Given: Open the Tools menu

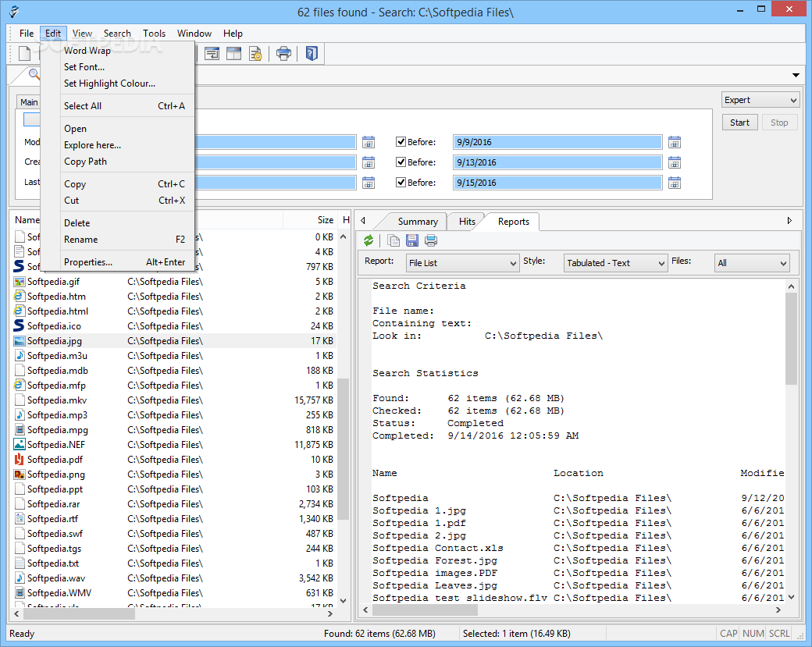Looking at the screenshot, I should 155,33.
